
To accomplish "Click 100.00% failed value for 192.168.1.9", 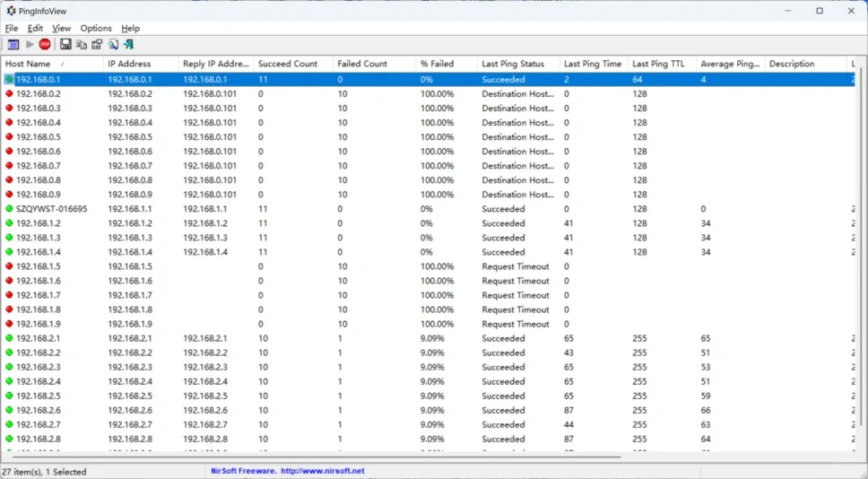I will click(x=437, y=324).
